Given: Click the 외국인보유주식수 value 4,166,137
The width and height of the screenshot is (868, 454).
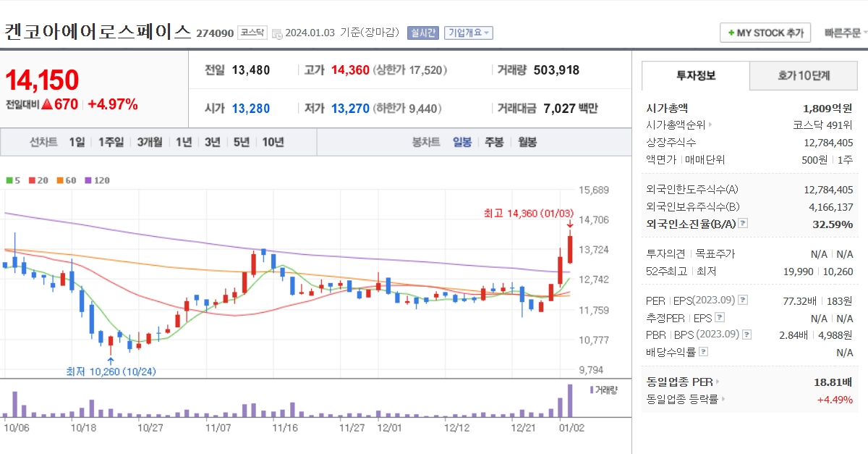Looking at the screenshot, I should 831,206.
